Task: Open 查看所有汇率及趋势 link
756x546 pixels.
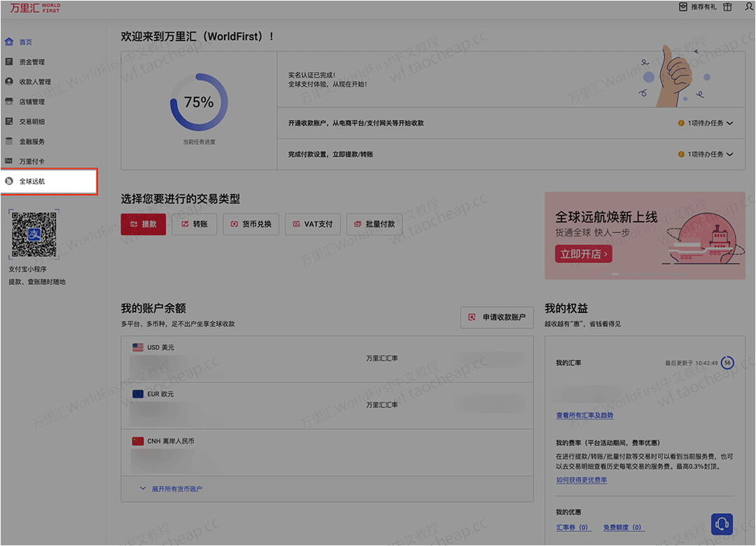Action: point(584,415)
